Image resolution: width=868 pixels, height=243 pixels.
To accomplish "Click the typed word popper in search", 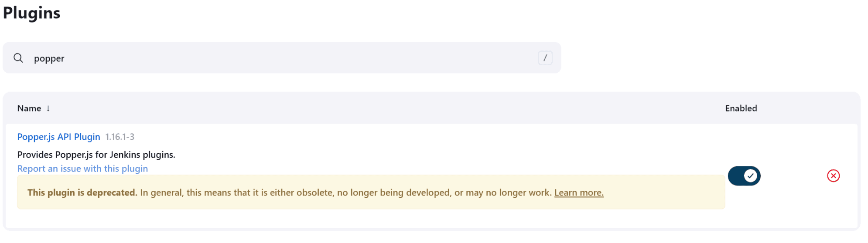I will click(x=49, y=58).
